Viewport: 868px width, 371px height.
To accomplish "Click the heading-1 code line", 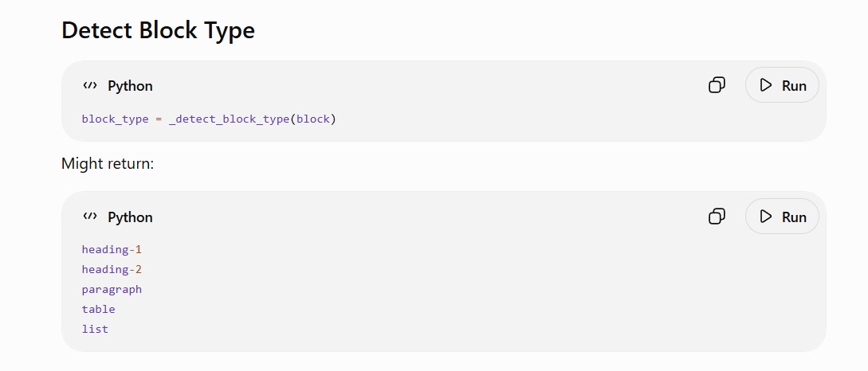I will (x=112, y=249).
